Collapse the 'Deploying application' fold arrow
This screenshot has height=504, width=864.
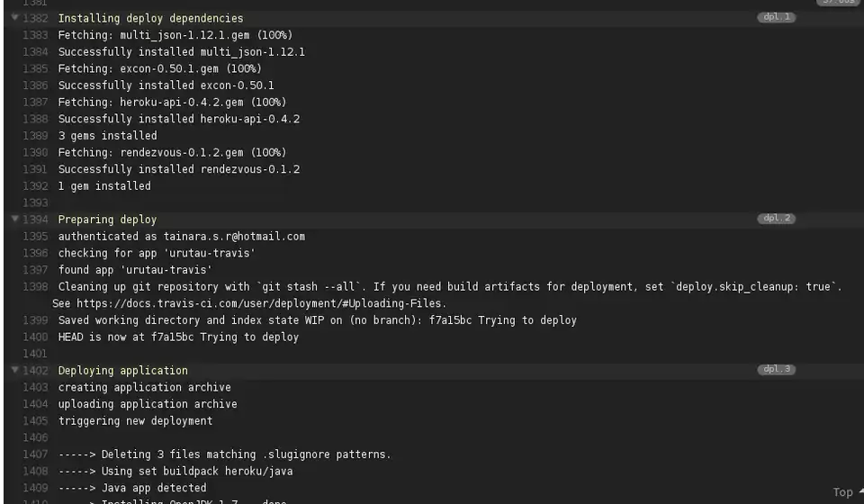click(14, 371)
